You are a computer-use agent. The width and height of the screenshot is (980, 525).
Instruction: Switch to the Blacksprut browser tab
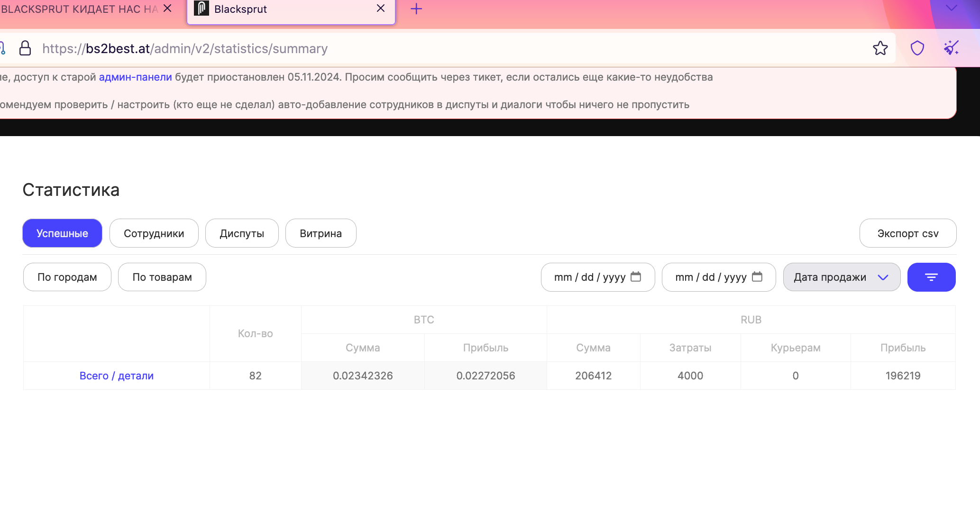pyautogui.click(x=291, y=11)
